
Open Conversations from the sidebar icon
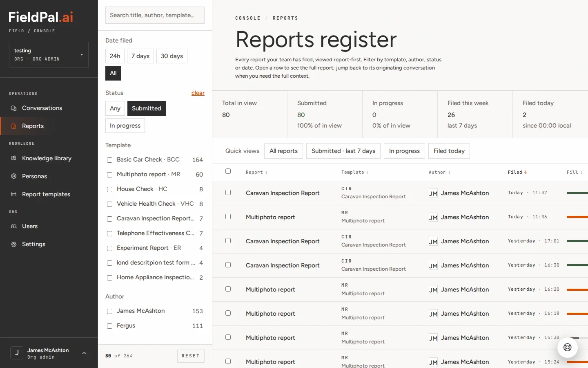coord(13,108)
